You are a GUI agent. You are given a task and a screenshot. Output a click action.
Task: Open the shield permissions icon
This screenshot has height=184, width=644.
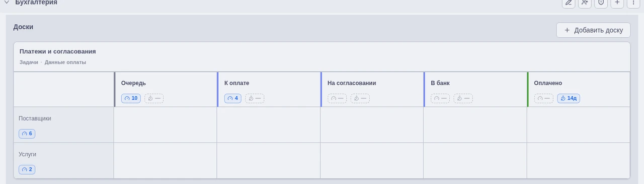pyautogui.click(x=601, y=3)
